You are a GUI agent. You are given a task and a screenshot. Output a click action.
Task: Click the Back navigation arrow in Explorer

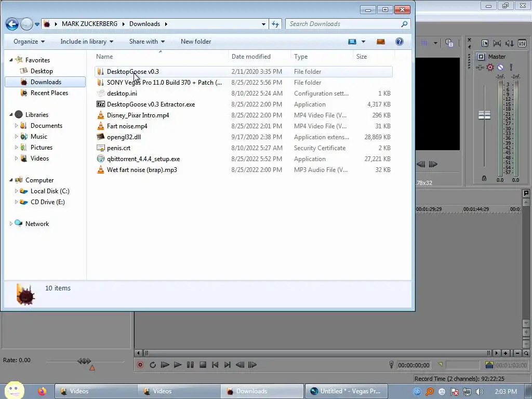(12, 24)
